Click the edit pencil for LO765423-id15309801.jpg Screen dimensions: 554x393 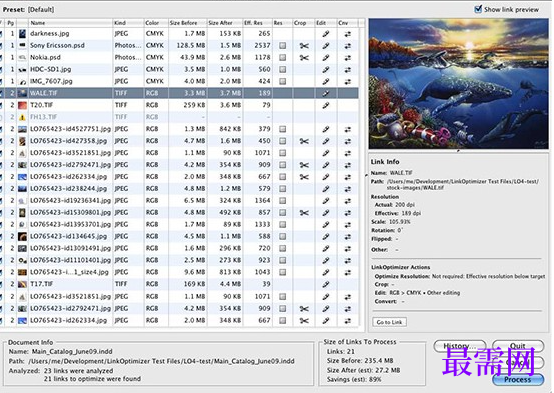click(326, 213)
